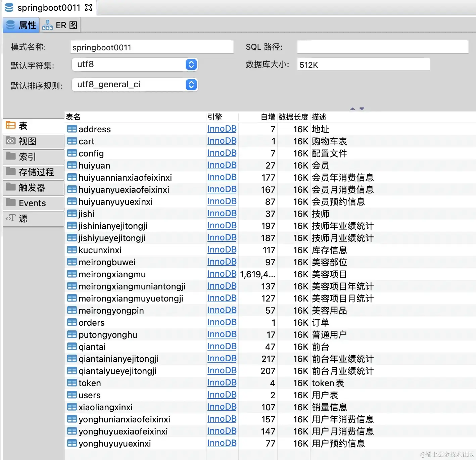
Task: Open the Events section
Action: (x=34, y=203)
